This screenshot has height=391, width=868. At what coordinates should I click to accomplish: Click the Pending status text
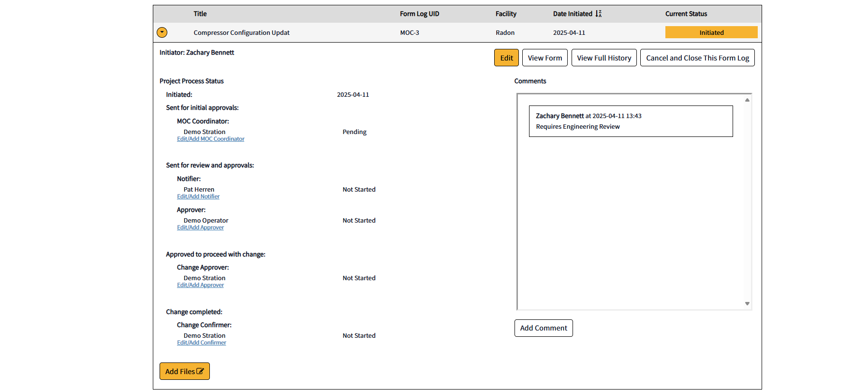[354, 132]
